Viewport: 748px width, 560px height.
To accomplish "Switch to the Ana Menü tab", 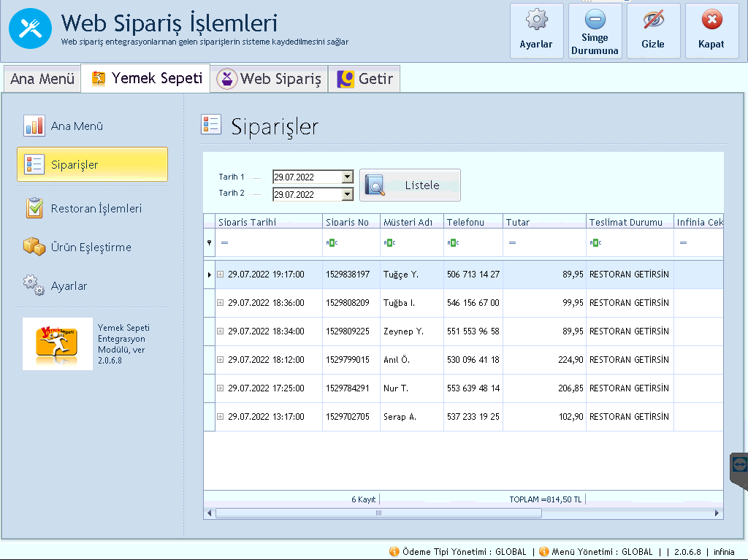I will click(42, 79).
